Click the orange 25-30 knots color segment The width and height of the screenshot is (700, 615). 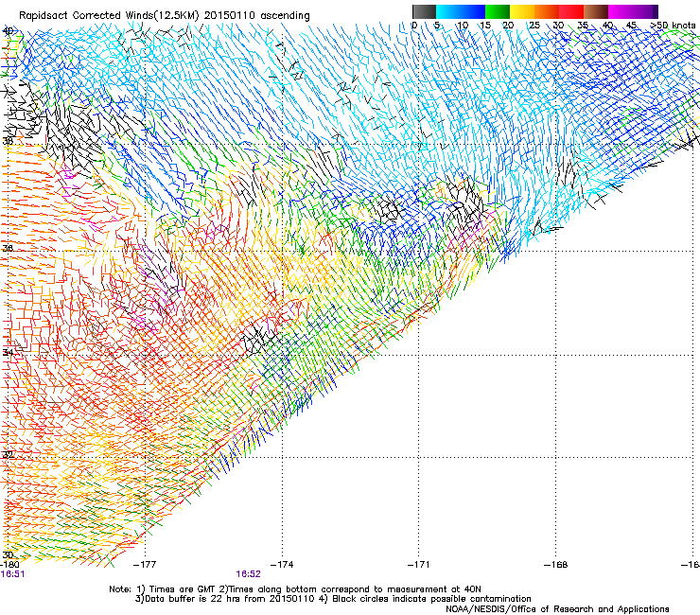pos(547,11)
